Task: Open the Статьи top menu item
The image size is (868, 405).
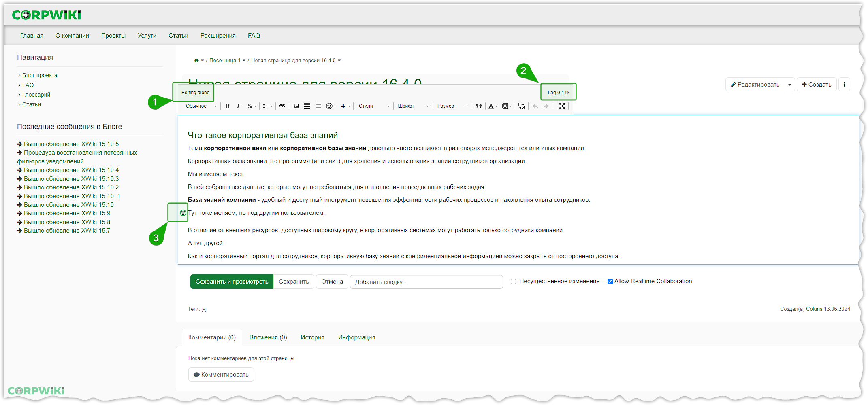Action: (178, 36)
